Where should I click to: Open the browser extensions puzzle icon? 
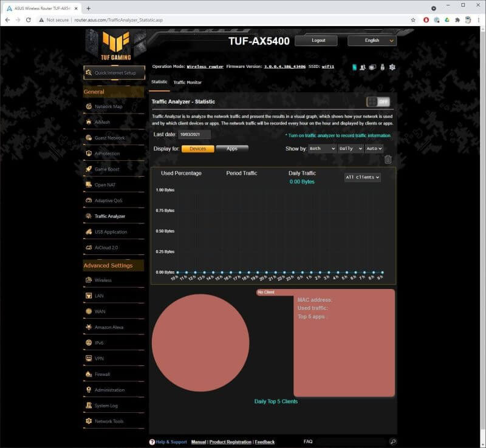pos(457,20)
